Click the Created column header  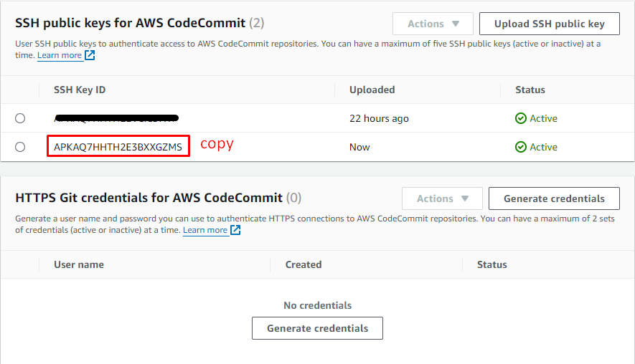click(304, 264)
